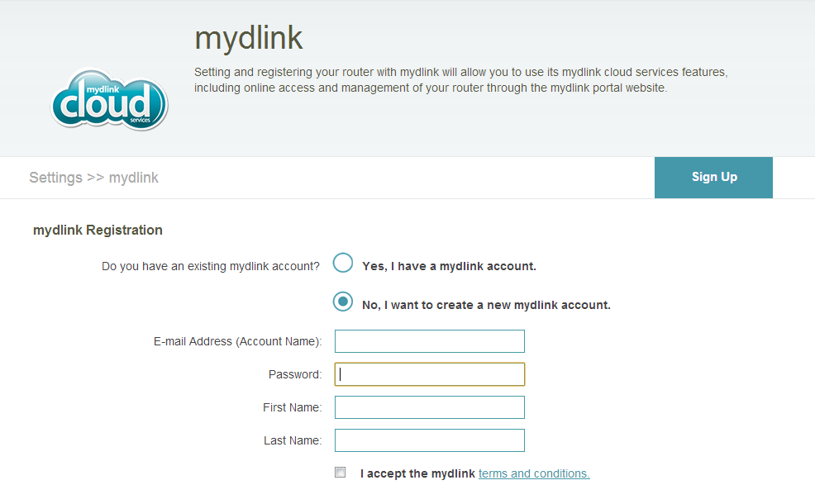Click the First Name text box
Viewport: 815px width, 504px height.
click(x=429, y=407)
